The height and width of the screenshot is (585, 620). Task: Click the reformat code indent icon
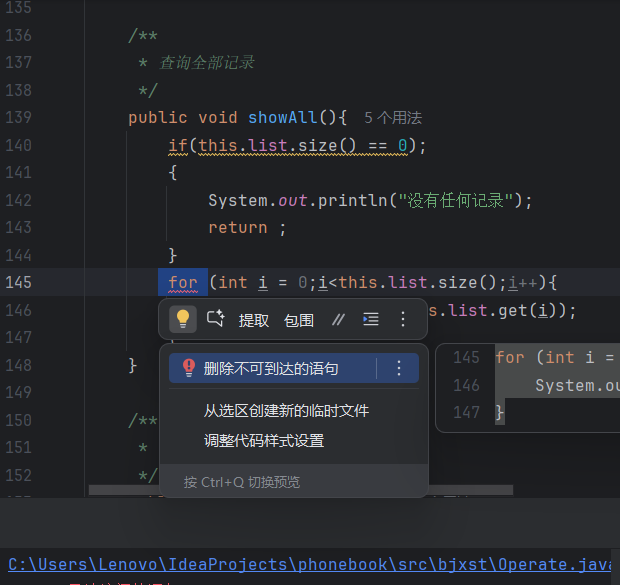(x=371, y=319)
